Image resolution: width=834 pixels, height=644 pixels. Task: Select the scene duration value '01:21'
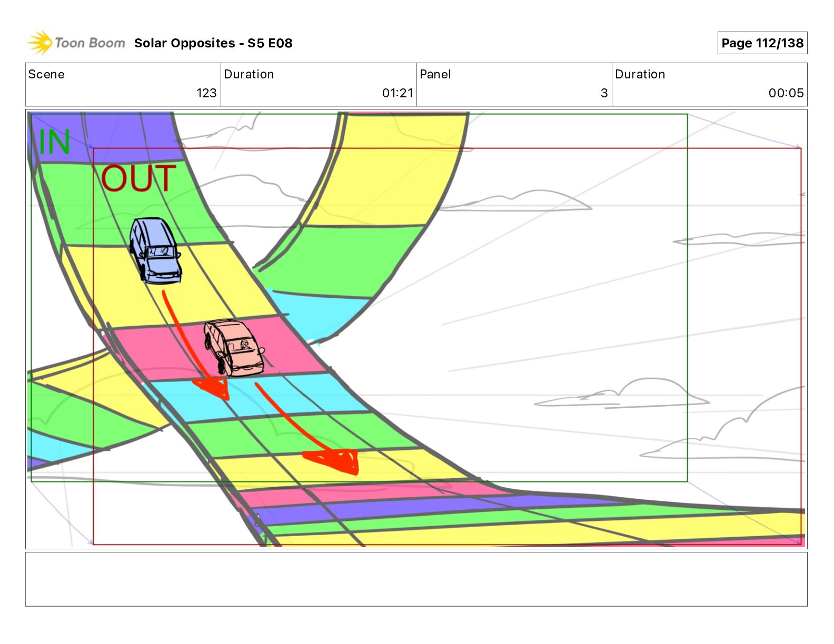click(x=398, y=93)
